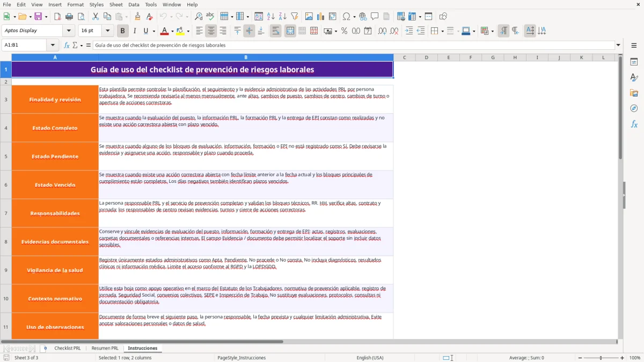Click the formula input line

(354, 46)
